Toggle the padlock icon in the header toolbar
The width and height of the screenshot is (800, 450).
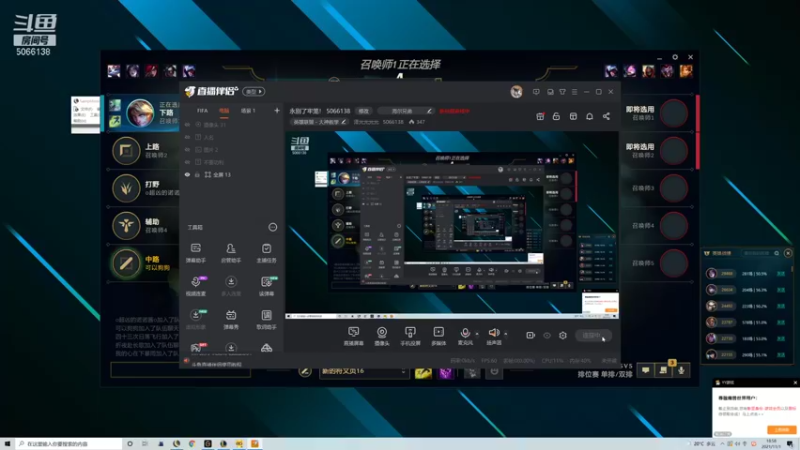click(x=556, y=116)
